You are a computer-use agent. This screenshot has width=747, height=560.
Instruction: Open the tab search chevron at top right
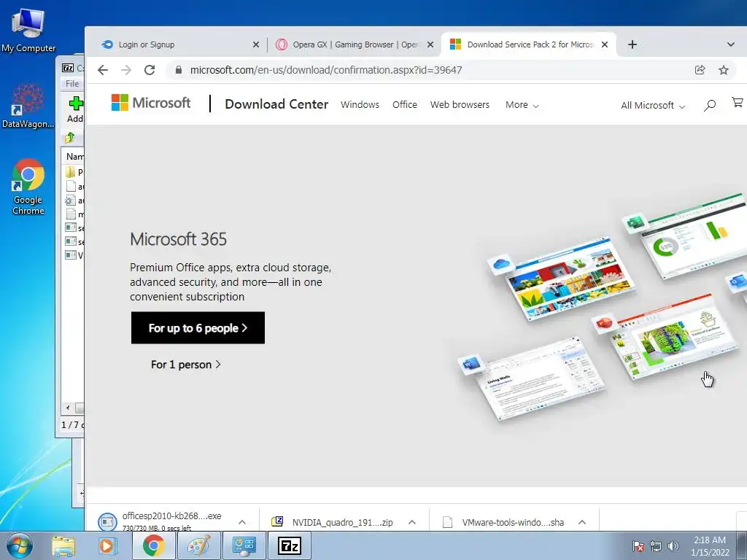click(731, 44)
